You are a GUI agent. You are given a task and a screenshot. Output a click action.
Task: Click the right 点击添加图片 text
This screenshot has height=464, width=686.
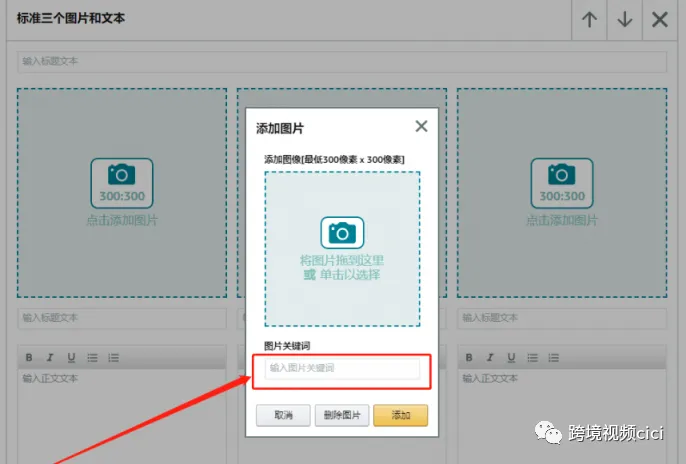tap(562, 220)
